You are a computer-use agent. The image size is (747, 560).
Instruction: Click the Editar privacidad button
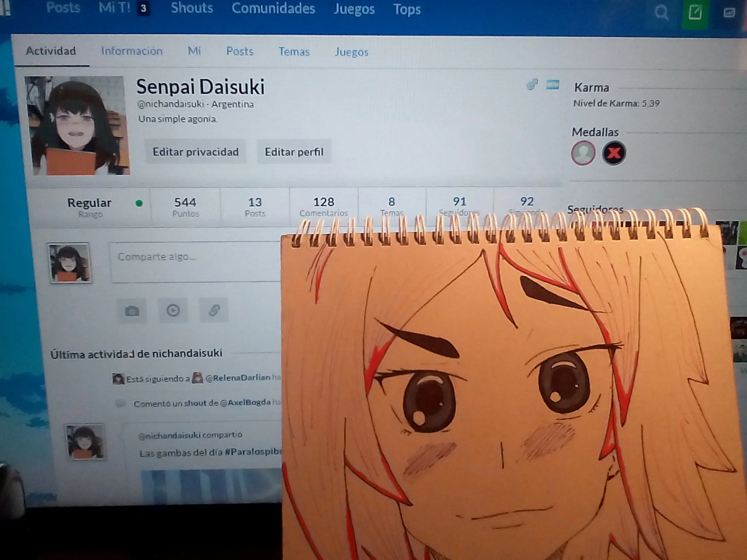pyautogui.click(x=196, y=152)
